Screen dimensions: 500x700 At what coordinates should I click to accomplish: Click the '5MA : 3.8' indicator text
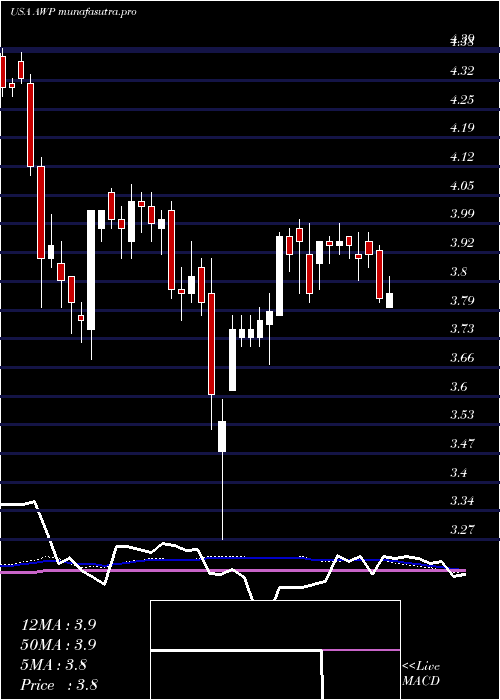54,665
